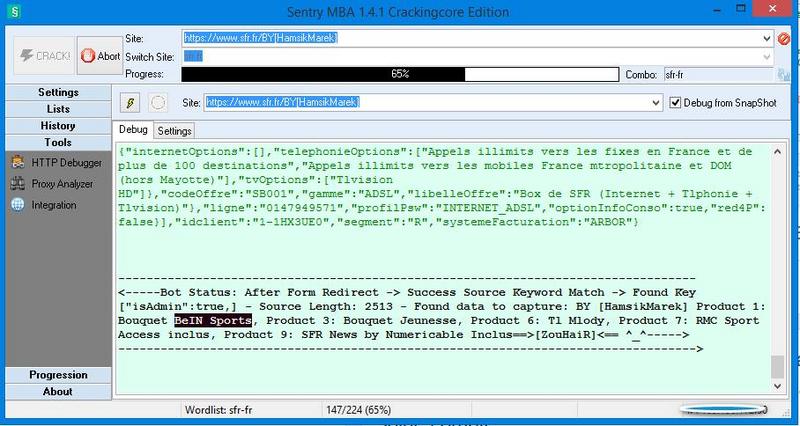The height and width of the screenshot is (426, 800).
Task: Click the Combo field showing sfr-fr
Action: point(719,75)
